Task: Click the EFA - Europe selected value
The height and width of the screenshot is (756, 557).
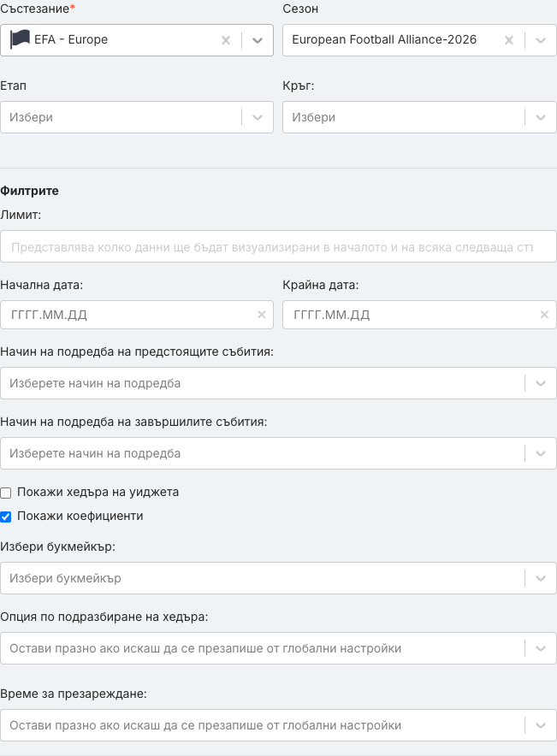Action: click(71, 39)
